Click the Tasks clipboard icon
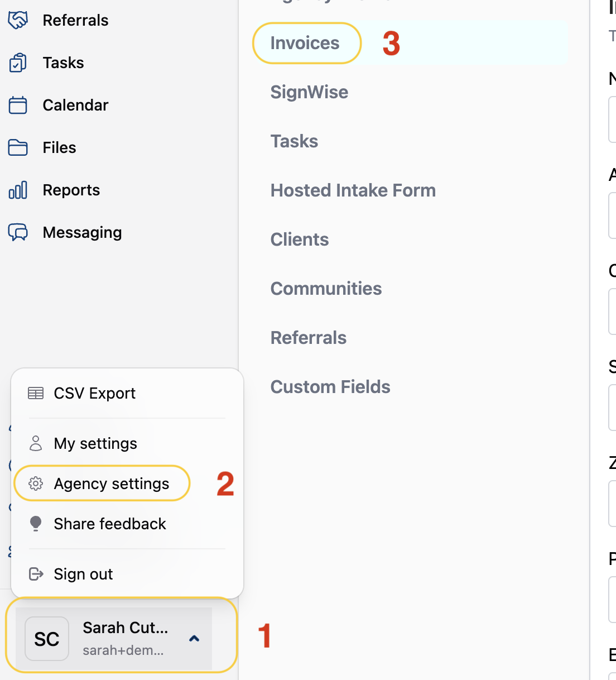Screen dimensions: 616x680 tap(18, 63)
